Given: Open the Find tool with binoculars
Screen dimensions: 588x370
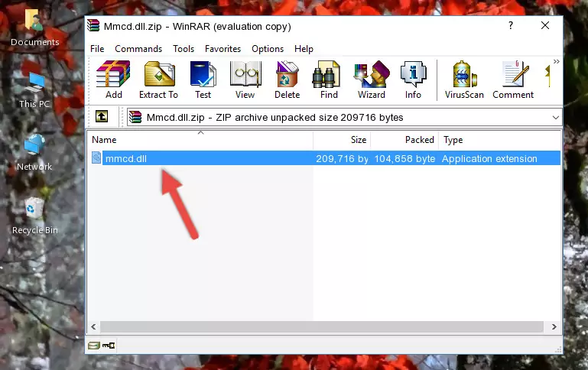Looking at the screenshot, I should 329,80.
